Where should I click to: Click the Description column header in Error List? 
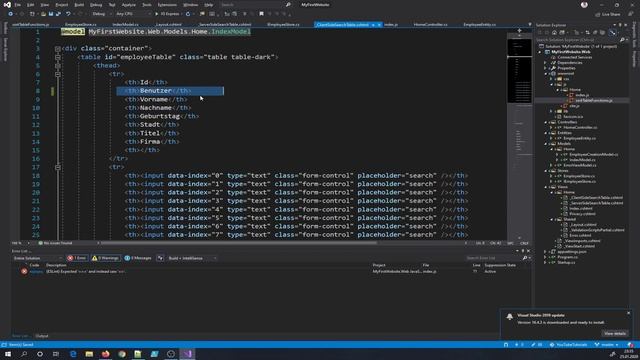[x=56, y=265]
